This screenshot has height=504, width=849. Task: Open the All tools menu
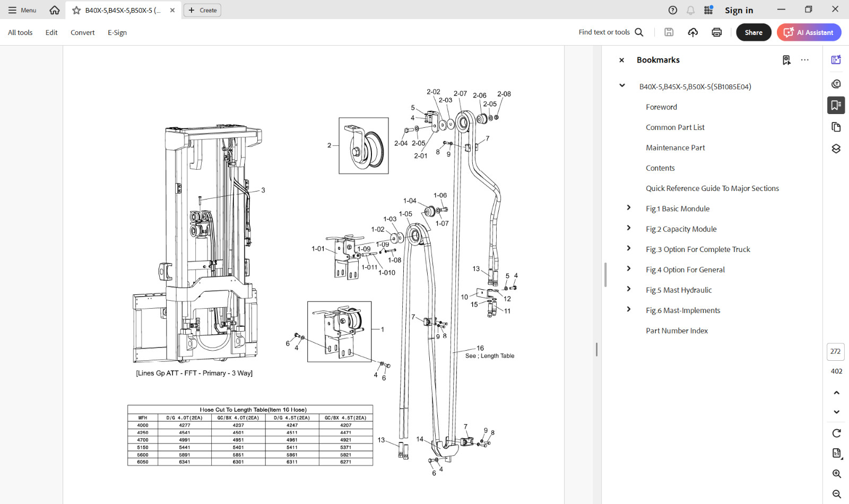20,32
